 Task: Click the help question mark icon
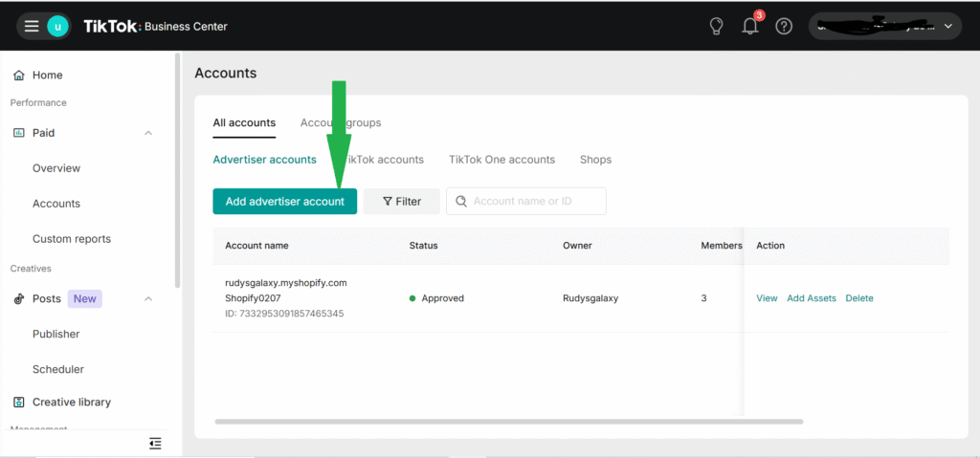point(784,26)
